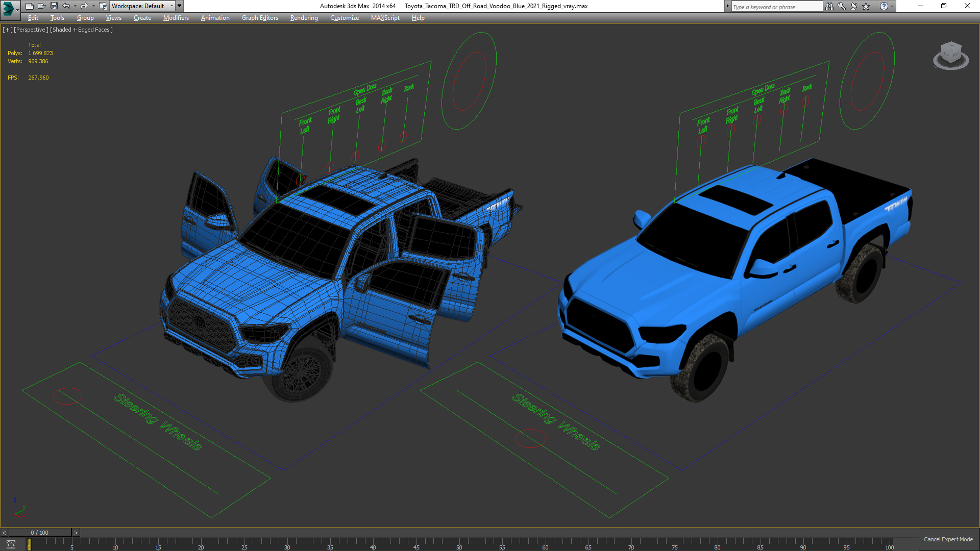Click Cancel Expert Mode button

(948, 539)
